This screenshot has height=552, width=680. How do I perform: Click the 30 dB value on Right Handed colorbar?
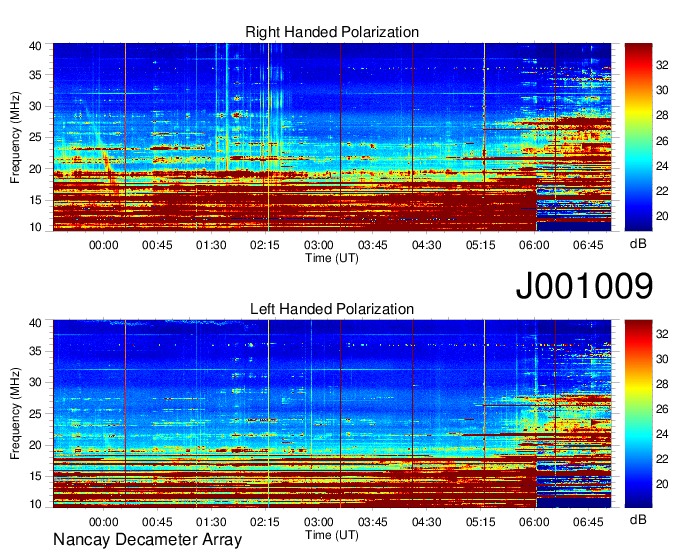pos(662,90)
